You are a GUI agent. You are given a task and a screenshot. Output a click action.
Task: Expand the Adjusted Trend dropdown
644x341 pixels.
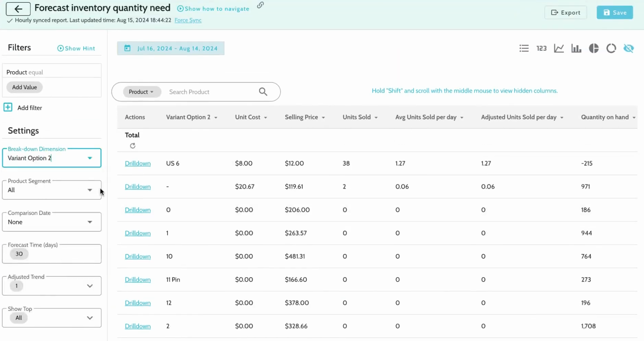pos(90,286)
